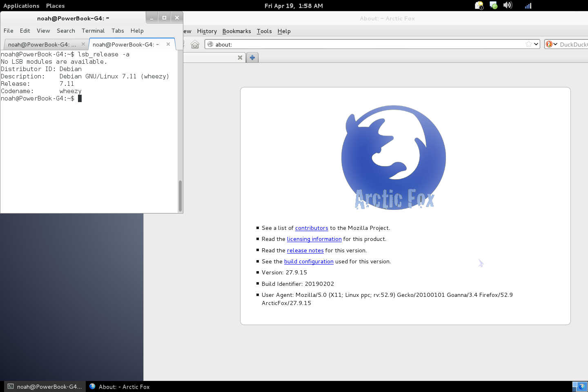The width and height of the screenshot is (588, 392).
Task: Click the Version: 27.9.15 text
Action: click(284, 272)
